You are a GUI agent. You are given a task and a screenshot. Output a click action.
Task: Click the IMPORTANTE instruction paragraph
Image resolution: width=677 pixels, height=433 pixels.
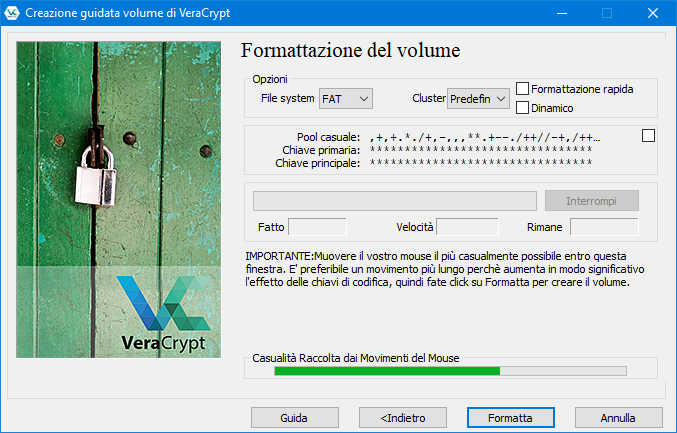click(x=445, y=269)
